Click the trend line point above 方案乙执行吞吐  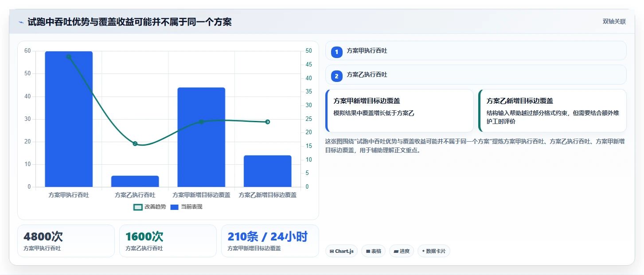(x=135, y=143)
